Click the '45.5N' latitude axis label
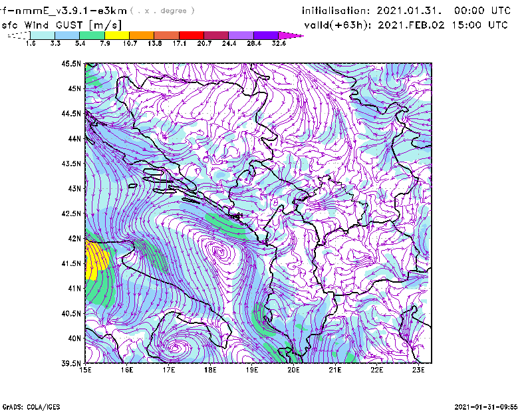The width and height of the screenshot is (532, 411). (71, 63)
